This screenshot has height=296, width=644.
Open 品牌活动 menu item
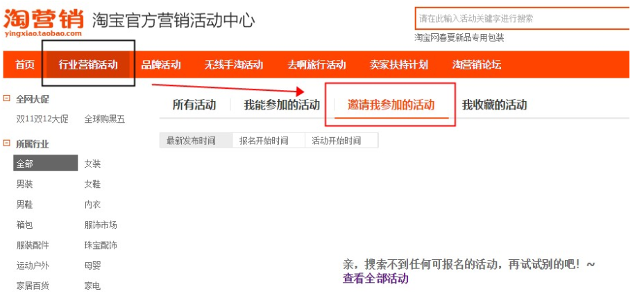[161, 65]
